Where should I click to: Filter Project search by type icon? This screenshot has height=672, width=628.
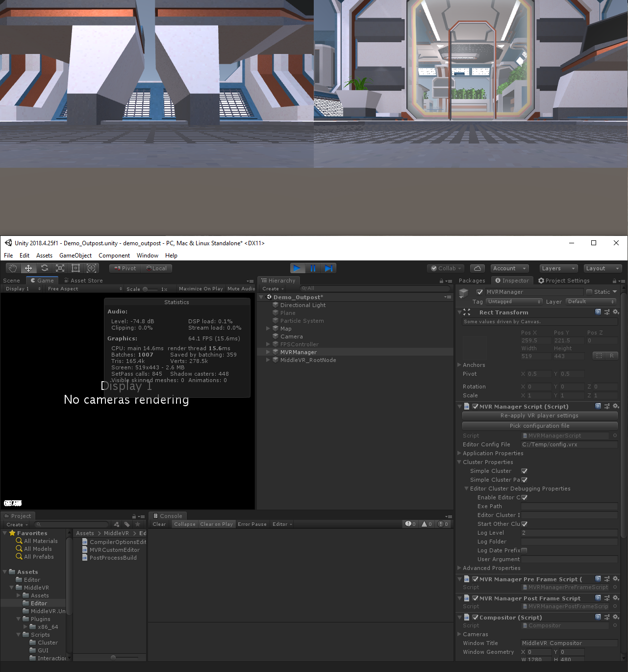(116, 524)
